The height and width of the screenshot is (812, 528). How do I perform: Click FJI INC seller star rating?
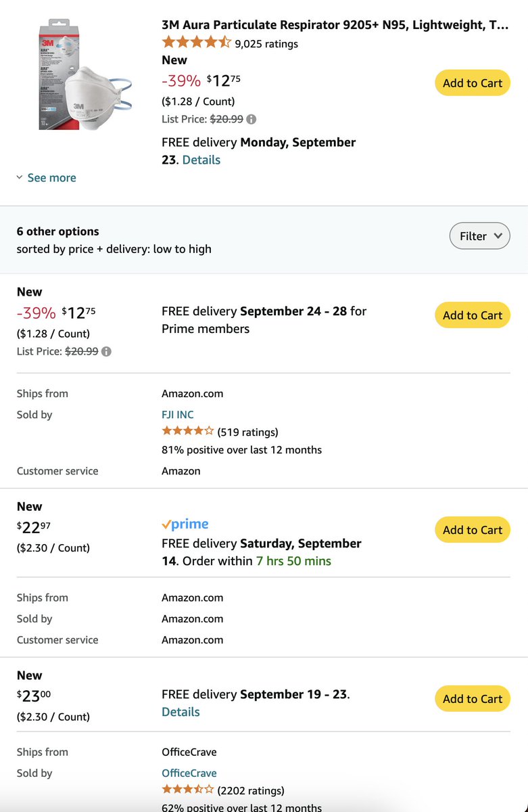pos(188,431)
